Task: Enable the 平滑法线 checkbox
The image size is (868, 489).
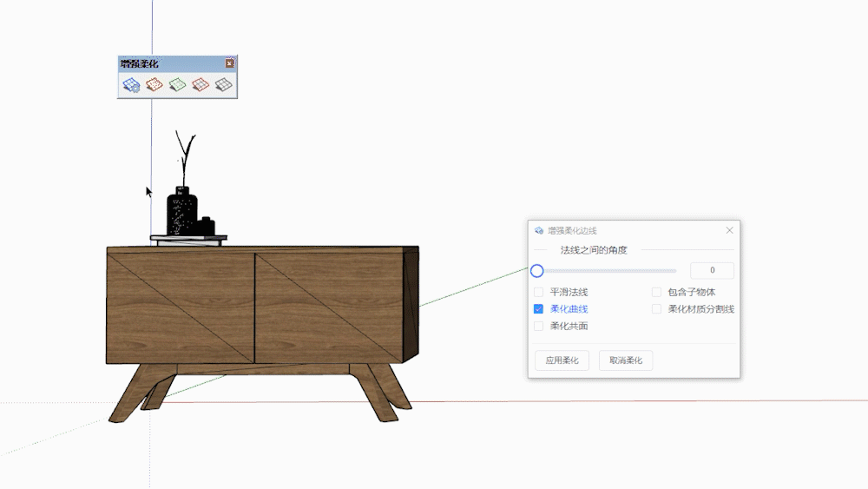Action: click(538, 293)
